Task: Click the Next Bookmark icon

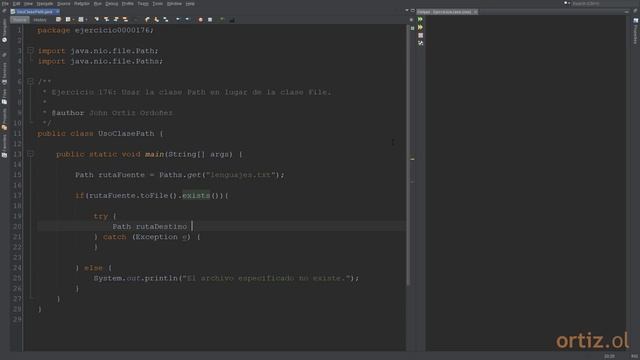Action: click(157, 20)
